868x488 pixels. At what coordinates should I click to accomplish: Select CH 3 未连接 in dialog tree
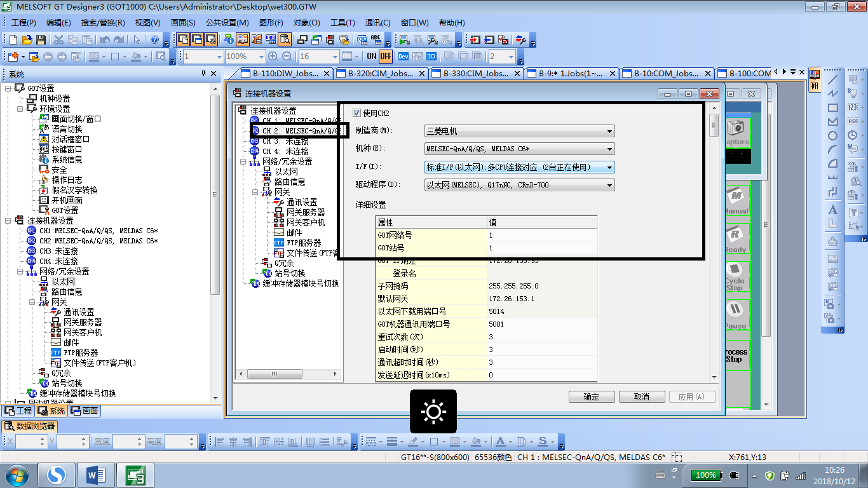point(285,141)
